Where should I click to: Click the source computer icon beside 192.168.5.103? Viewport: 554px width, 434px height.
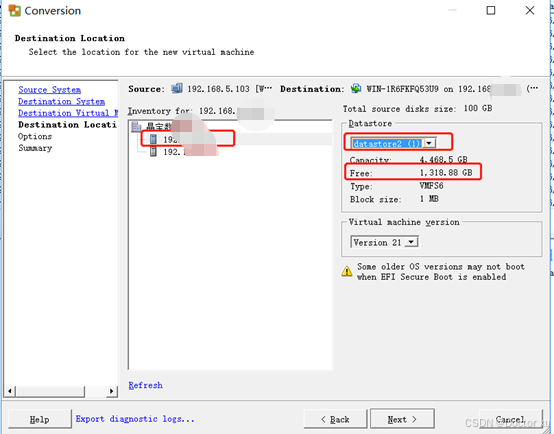[x=177, y=88]
